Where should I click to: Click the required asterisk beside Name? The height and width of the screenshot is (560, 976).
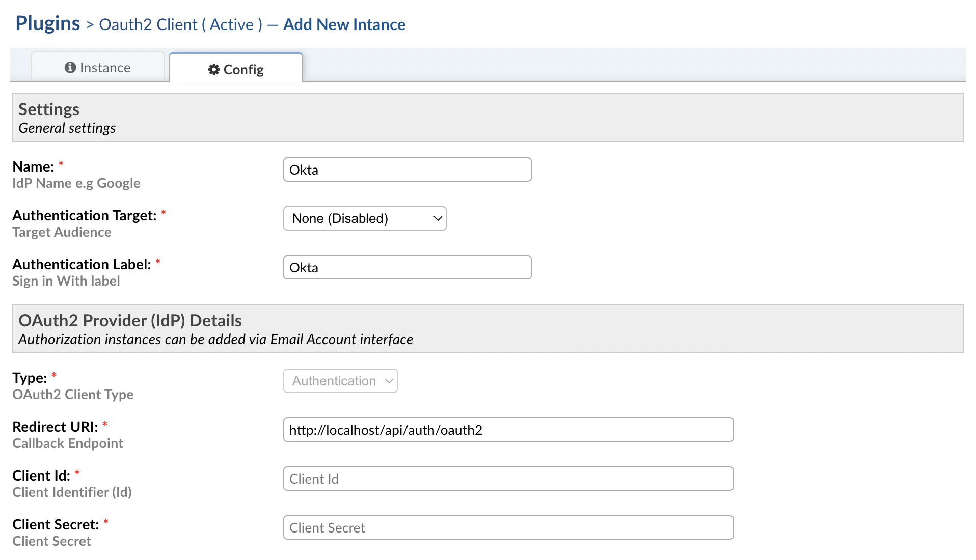tap(60, 164)
